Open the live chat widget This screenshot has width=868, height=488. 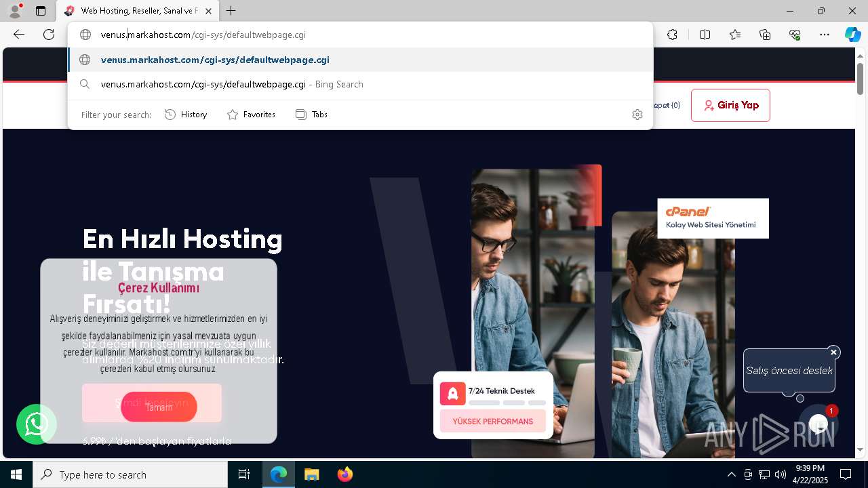[818, 424]
